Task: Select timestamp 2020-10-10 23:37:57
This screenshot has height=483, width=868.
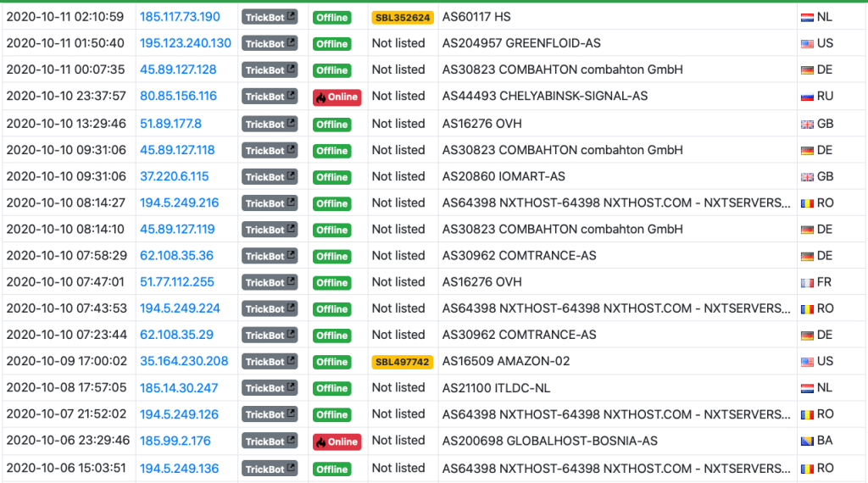Action: (66, 97)
